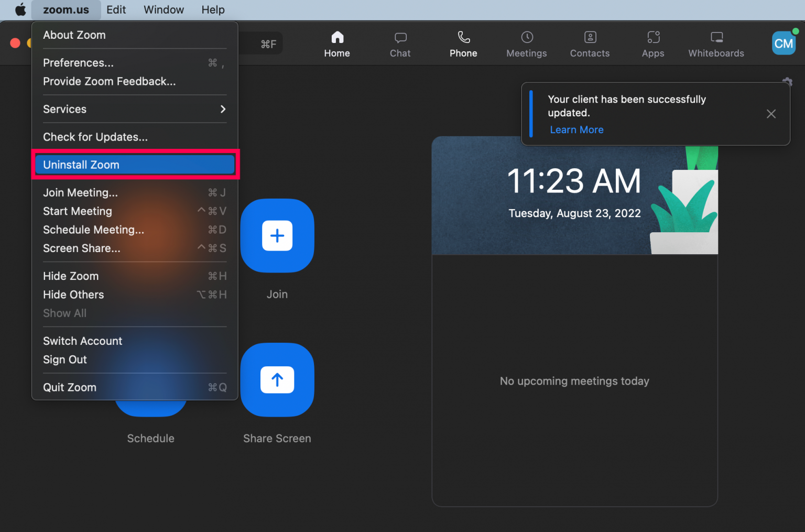
Task: Click the Learn More link
Action: click(576, 129)
